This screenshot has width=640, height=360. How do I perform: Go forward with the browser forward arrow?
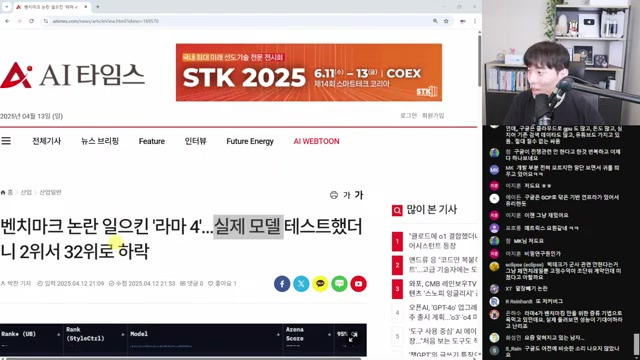tap(19, 21)
